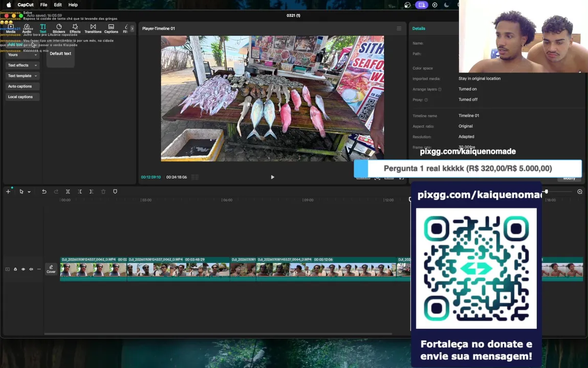Click the Arrange layers help icon

pyautogui.click(x=440, y=89)
